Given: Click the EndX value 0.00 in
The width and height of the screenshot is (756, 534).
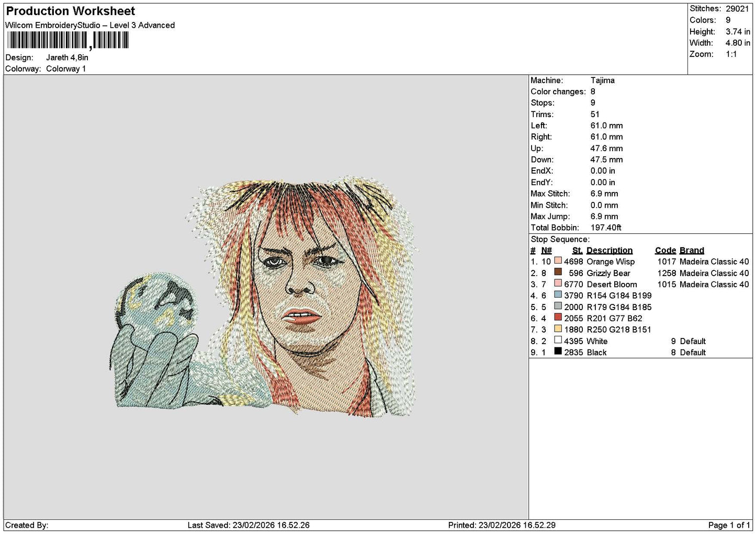Looking at the screenshot, I should 603,171.
